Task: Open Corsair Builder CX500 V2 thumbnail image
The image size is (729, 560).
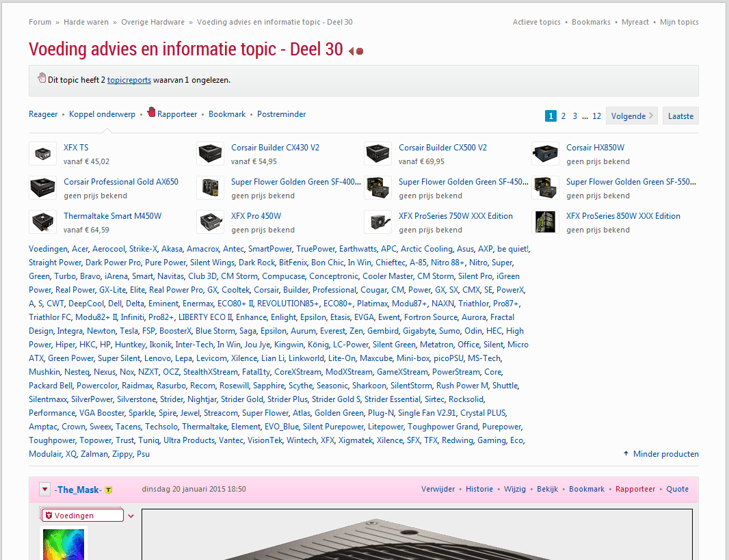Action: pos(377,154)
